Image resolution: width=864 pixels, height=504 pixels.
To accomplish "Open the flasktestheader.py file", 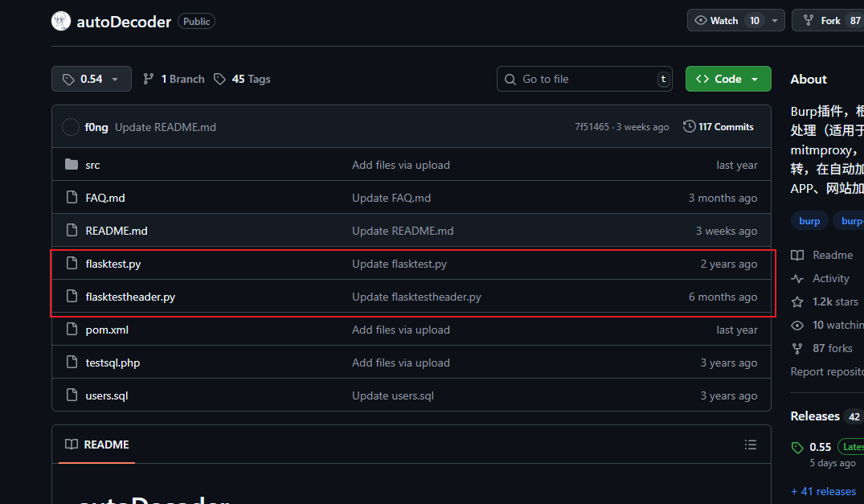I will (x=130, y=297).
